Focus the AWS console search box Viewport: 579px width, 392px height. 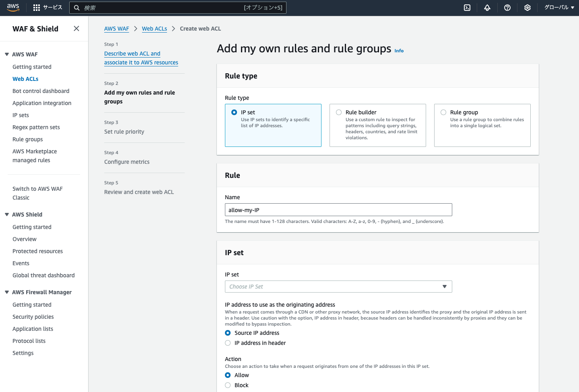pos(178,8)
